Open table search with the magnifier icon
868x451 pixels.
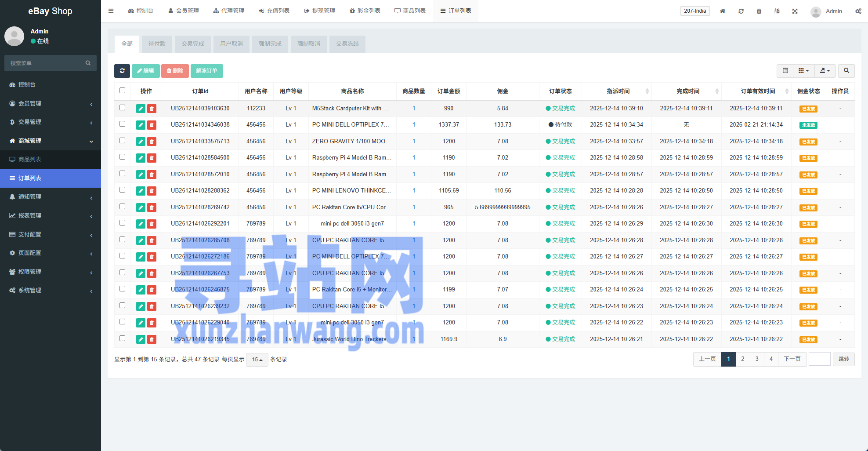(x=846, y=71)
